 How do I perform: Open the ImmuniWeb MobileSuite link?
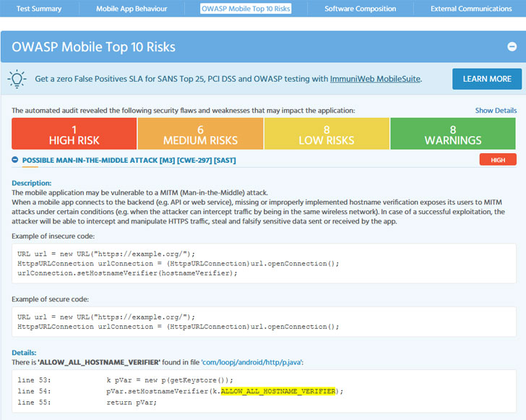coord(376,79)
